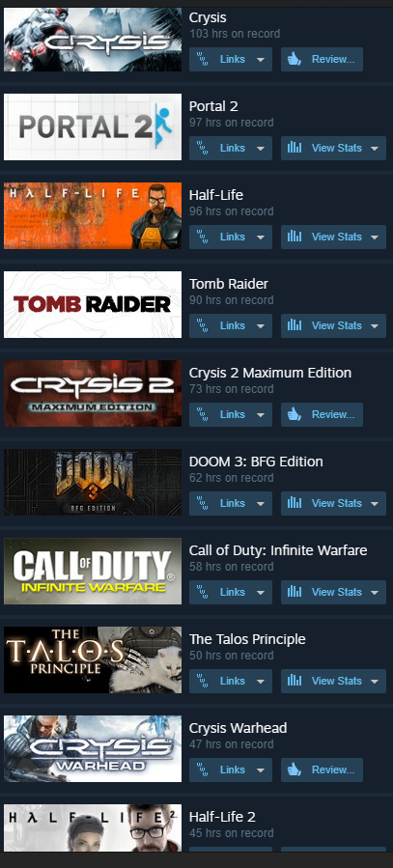
Task: Click the stats bar icon for The Talos Principle
Action: (x=295, y=681)
